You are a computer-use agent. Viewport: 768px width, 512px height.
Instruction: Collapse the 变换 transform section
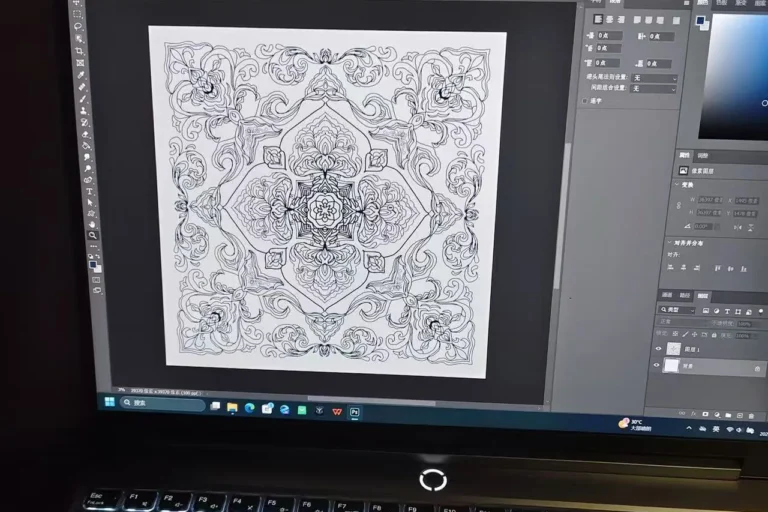(x=677, y=184)
